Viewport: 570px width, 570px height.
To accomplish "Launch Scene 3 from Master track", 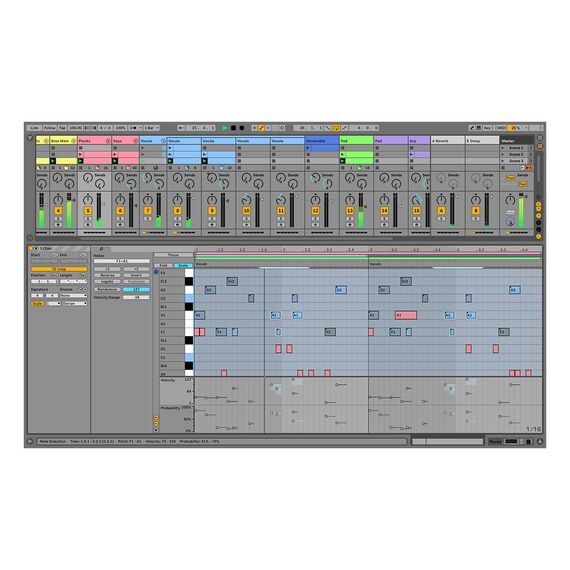I will pos(503,161).
